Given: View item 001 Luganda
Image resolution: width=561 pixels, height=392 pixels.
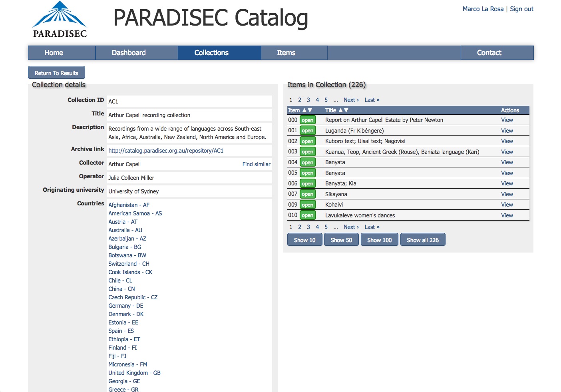Looking at the screenshot, I should (x=507, y=131).
